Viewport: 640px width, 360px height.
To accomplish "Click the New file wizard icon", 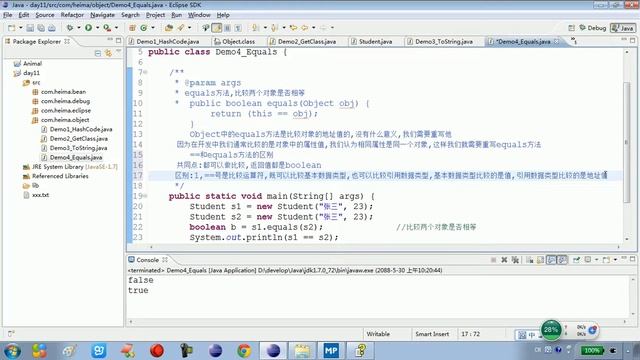I will [11, 28].
